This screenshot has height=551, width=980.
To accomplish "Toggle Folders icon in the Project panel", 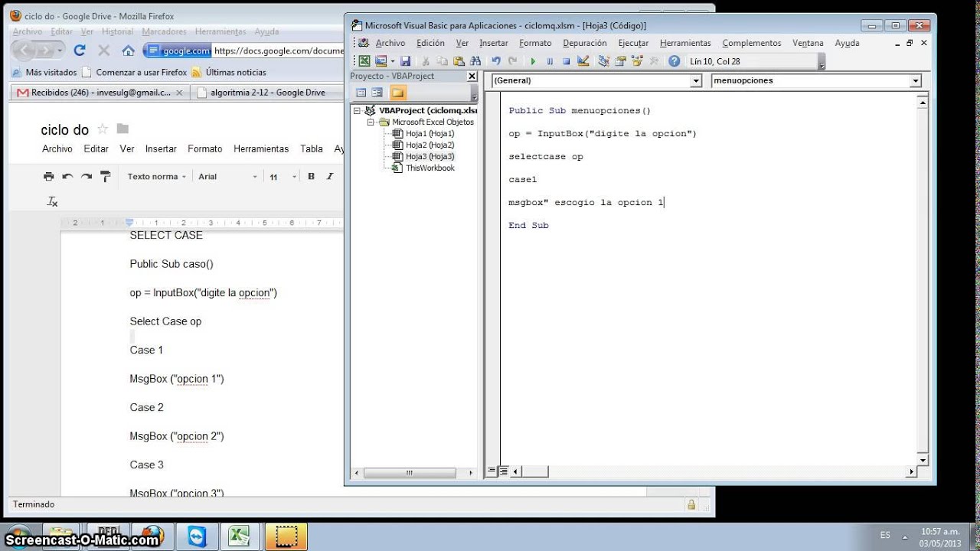I will (397, 93).
